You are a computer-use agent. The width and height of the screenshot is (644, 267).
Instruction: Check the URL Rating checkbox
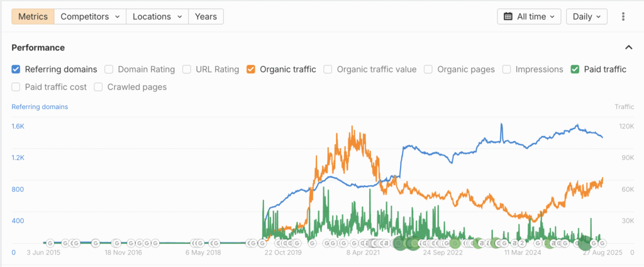pyautogui.click(x=187, y=69)
